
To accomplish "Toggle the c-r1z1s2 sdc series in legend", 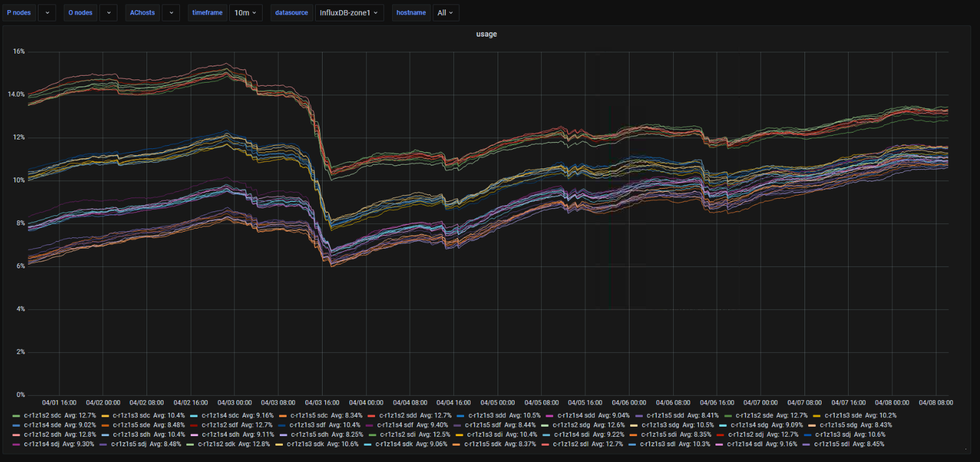I will point(42,415).
